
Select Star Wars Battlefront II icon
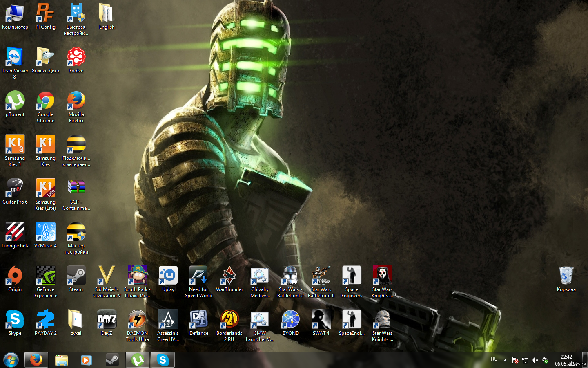point(321,282)
